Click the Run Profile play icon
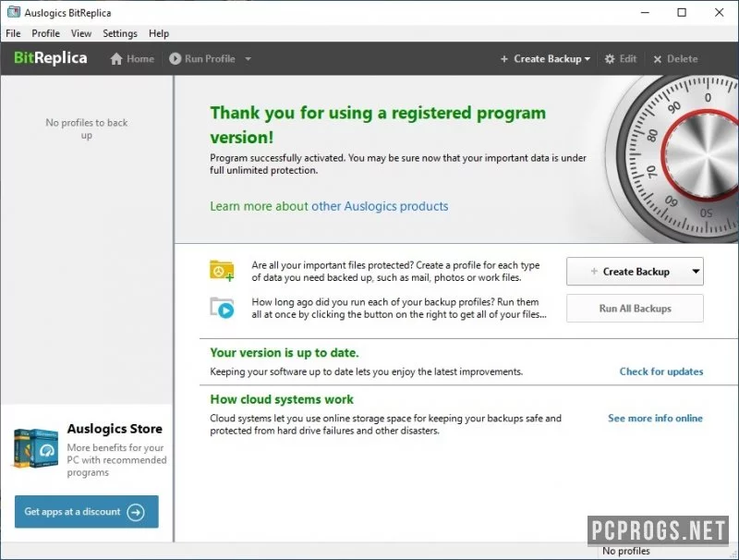 [175, 58]
